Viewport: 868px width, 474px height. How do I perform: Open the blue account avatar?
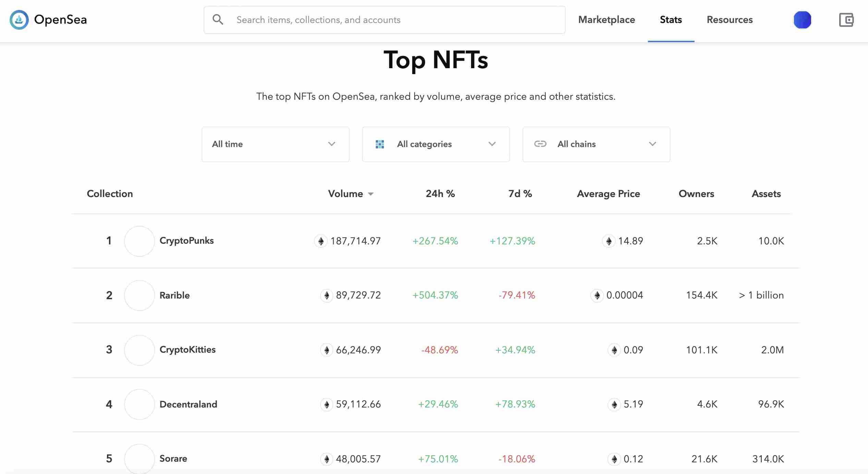coord(802,20)
